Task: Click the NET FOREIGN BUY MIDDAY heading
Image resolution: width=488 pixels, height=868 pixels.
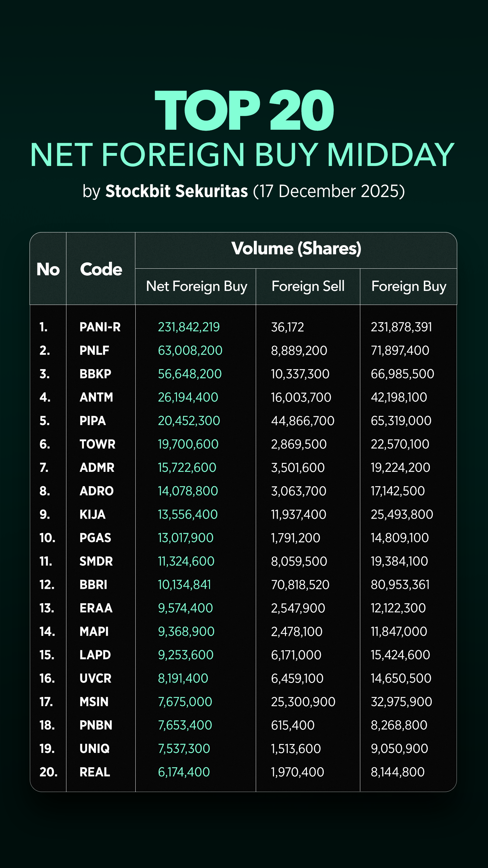Action: (x=242, y=155)
